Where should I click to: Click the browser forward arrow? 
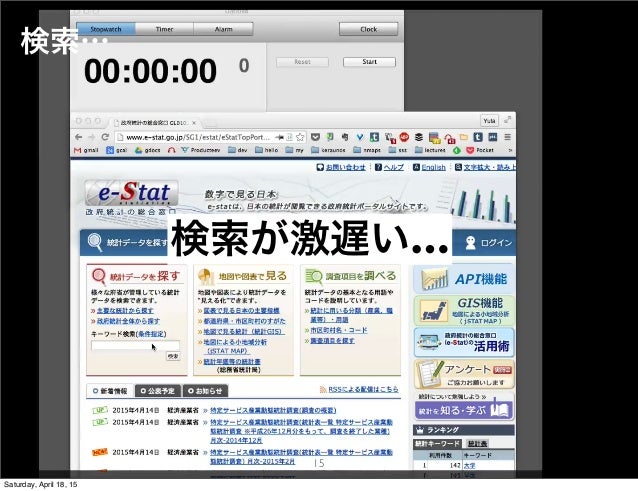(92, 137)
